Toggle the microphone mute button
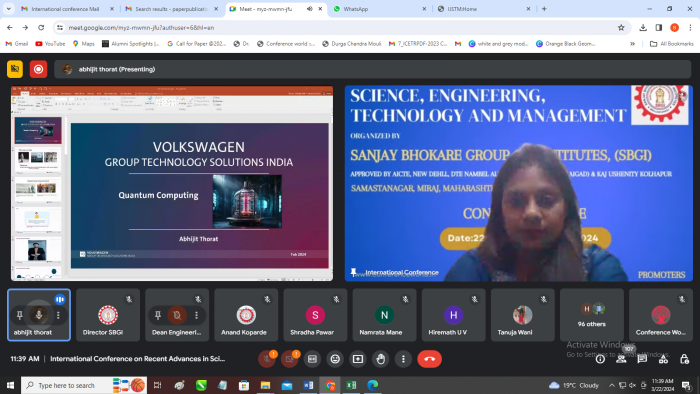 coord(267,359)
